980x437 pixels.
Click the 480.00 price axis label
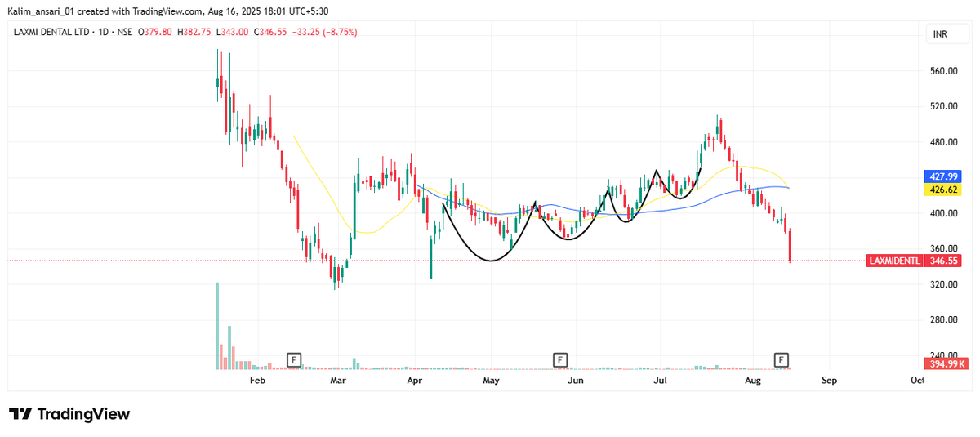coord(943,142)
